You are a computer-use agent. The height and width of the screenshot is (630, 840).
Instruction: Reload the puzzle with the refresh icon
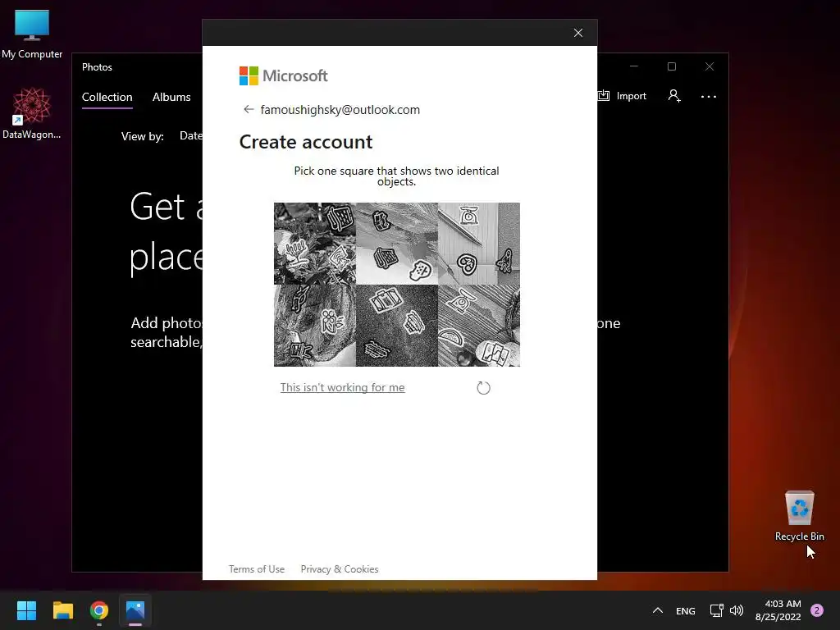[483, 388]
